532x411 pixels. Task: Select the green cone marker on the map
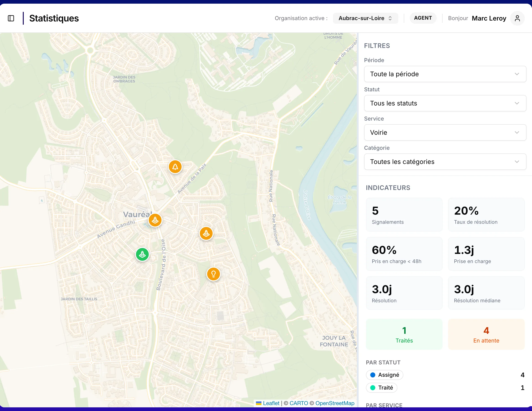click(x=142, y=254)
